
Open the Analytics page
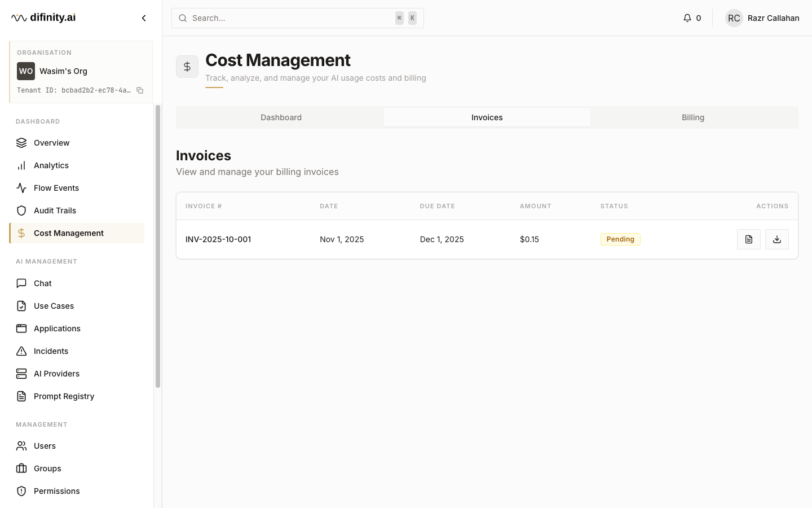(77, 165)
